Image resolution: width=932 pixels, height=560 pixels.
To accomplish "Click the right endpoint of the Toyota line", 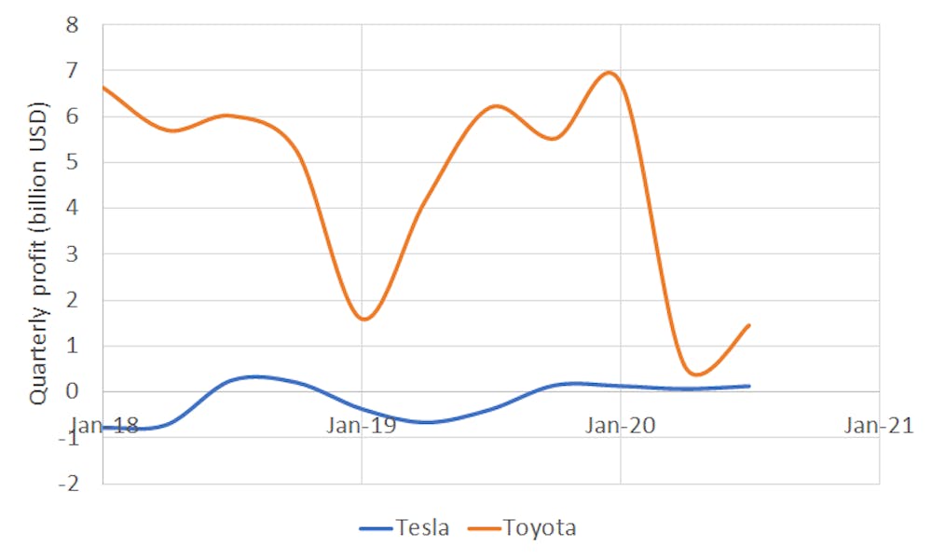I will (748, 325).
